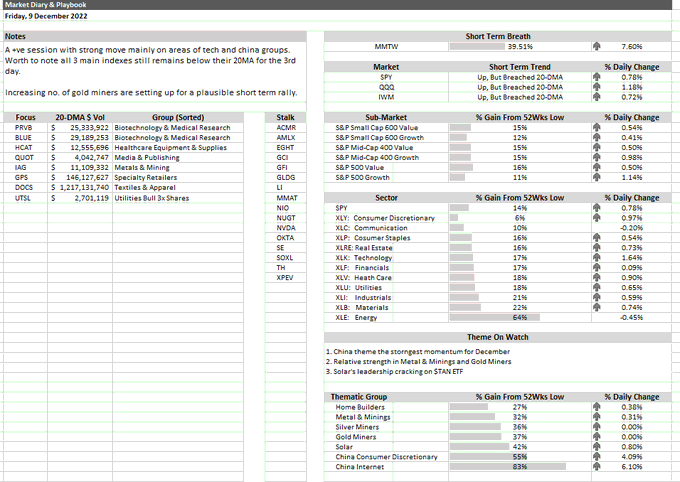Viewport: 680px width, 482px height.
Task: Click the arrow icon for XLF Financials
Action: tap(597, 267)
